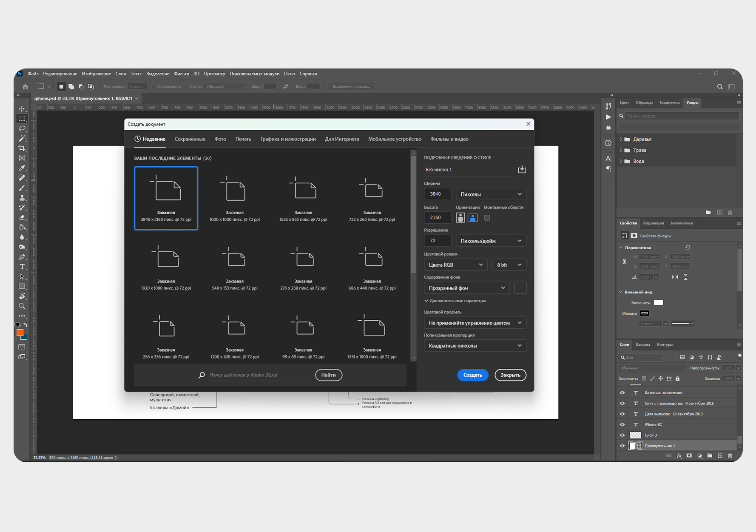756x532 pixels.
Task: Select the Brush tool
Action: point(22,188)
